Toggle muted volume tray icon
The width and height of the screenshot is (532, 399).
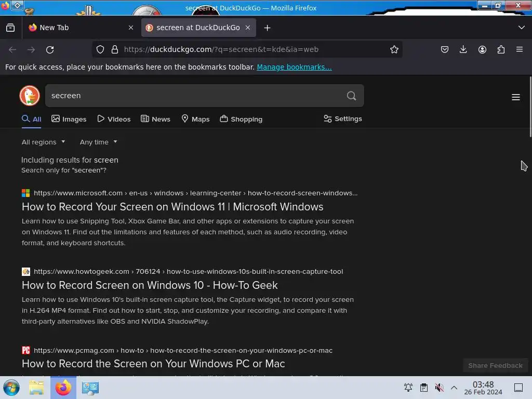click(x=439, y=388)
